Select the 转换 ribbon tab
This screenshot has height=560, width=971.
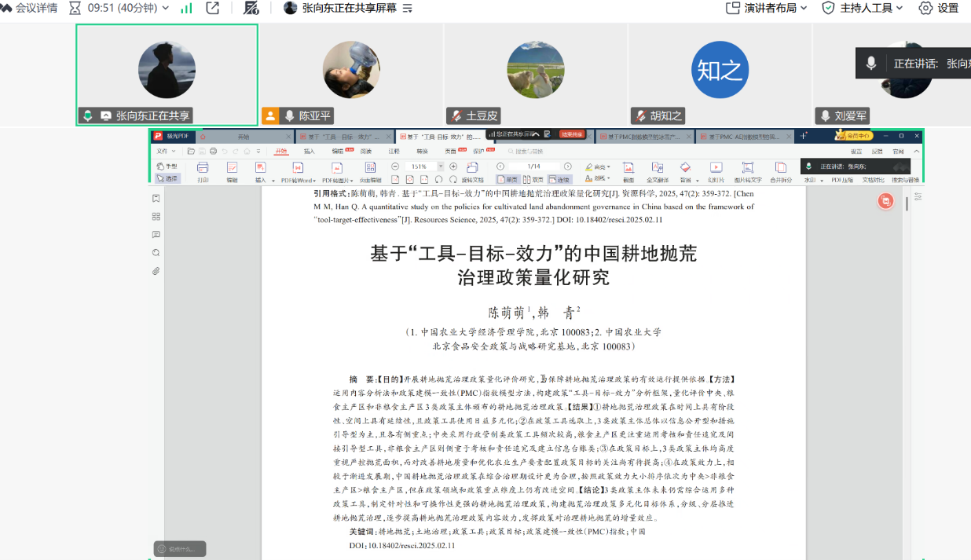pyautogui.click(x=422, y=151)
